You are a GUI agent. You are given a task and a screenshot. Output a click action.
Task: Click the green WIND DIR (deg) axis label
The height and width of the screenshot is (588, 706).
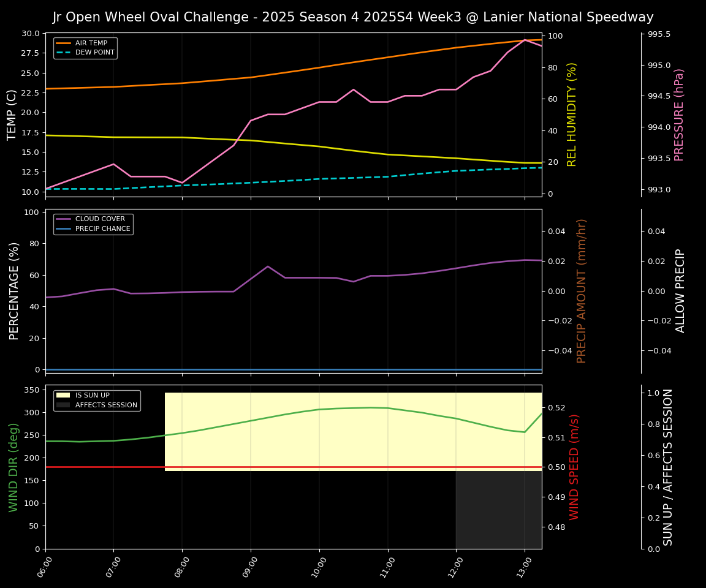[13, 467]
